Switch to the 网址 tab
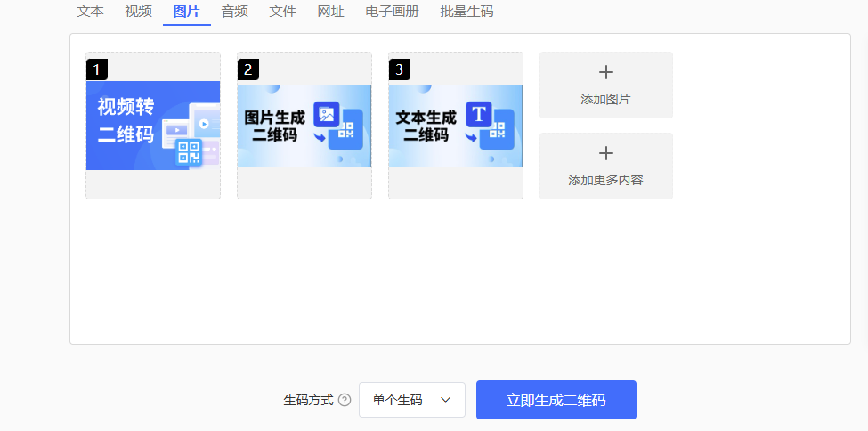The width and height of the screenshot is (868, 431). tap(330, 12)
